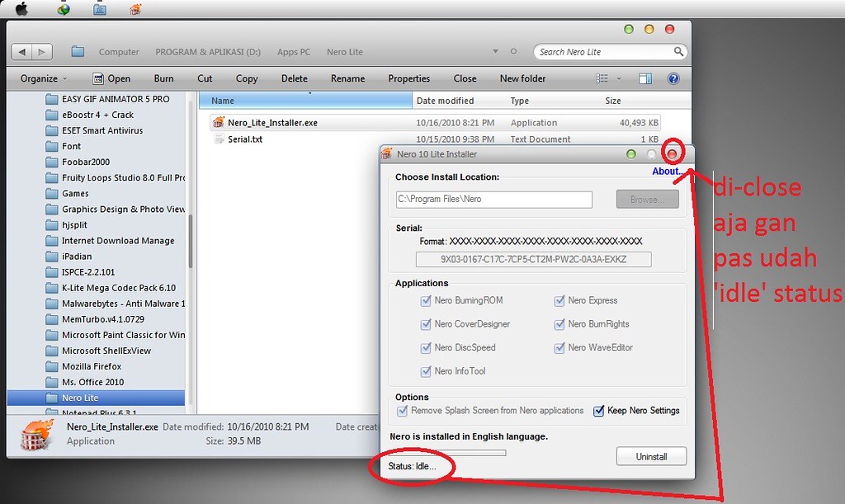
Task: Toggle the preview pane icon
Action: point(645,78)
